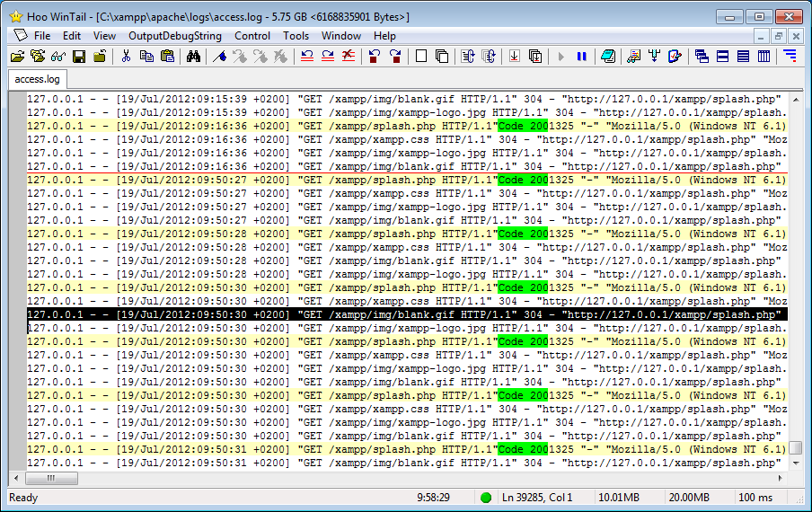This screenshot has height=512, width=812.
Task: Open the OutputDebugString menu
Action: (x=175, y=36)
